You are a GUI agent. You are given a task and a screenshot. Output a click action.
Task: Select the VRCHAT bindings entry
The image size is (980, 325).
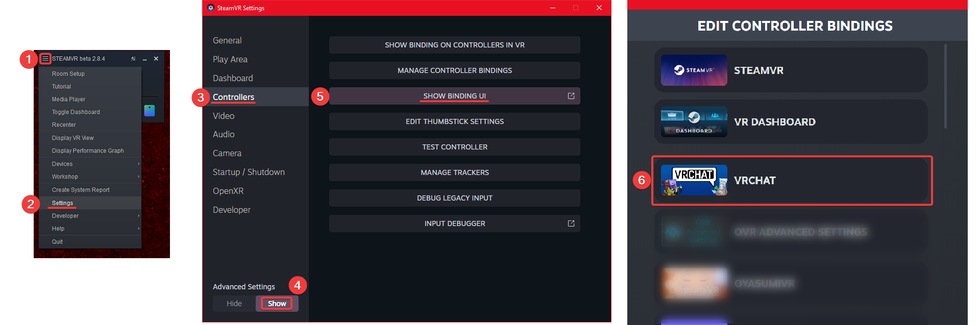[791, 180]
